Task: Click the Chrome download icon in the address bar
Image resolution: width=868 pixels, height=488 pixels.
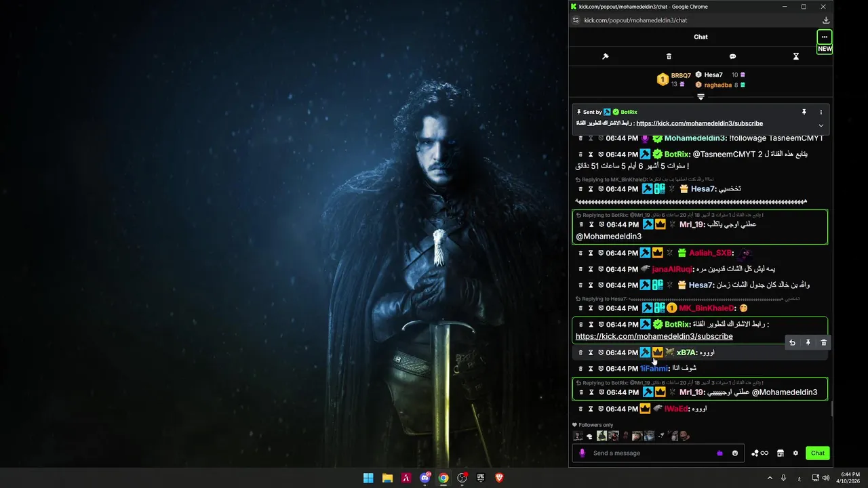Action: tap(825, 20)
